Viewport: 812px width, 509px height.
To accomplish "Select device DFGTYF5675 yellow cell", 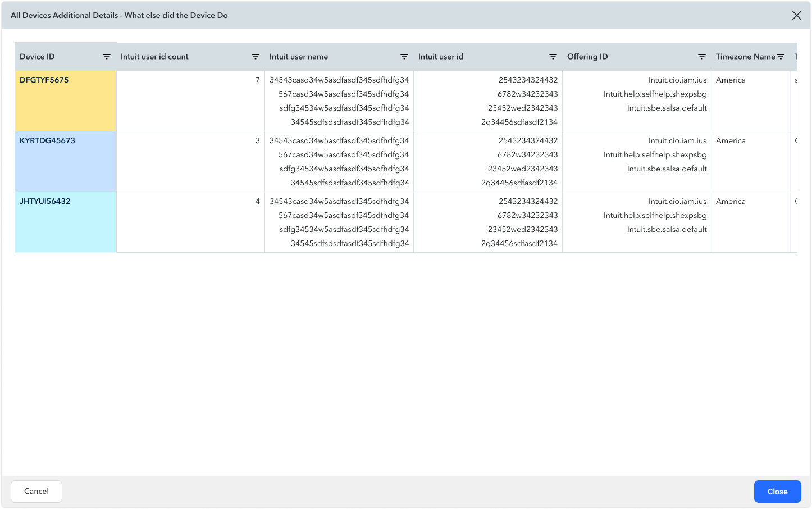I will click(x=65, y=101).
